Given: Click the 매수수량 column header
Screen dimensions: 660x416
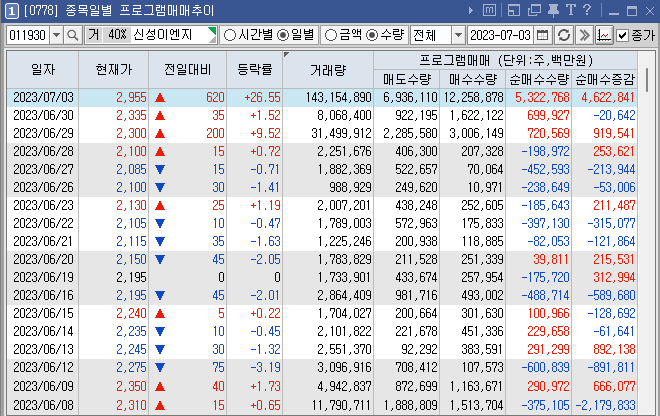Looking at the screenshot, I should [473, 79].
